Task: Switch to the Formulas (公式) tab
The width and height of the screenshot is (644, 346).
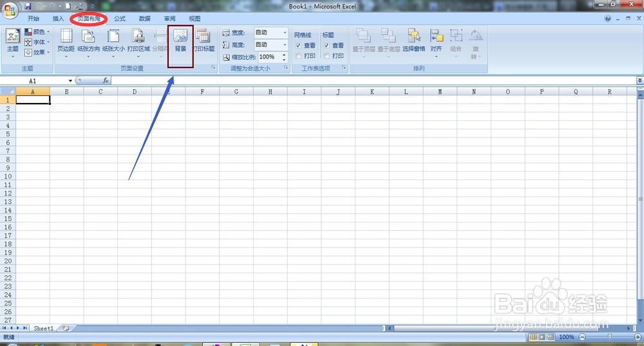Action: click(x=120, y=19)
